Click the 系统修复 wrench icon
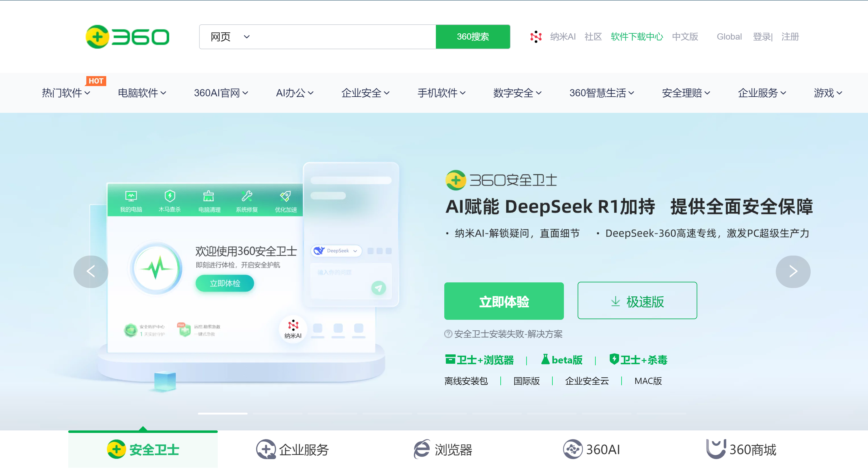 point(247,196)
